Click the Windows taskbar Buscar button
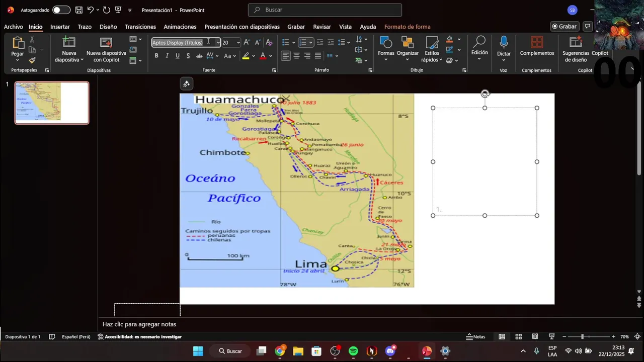644x362 pixels. (230, 351)
